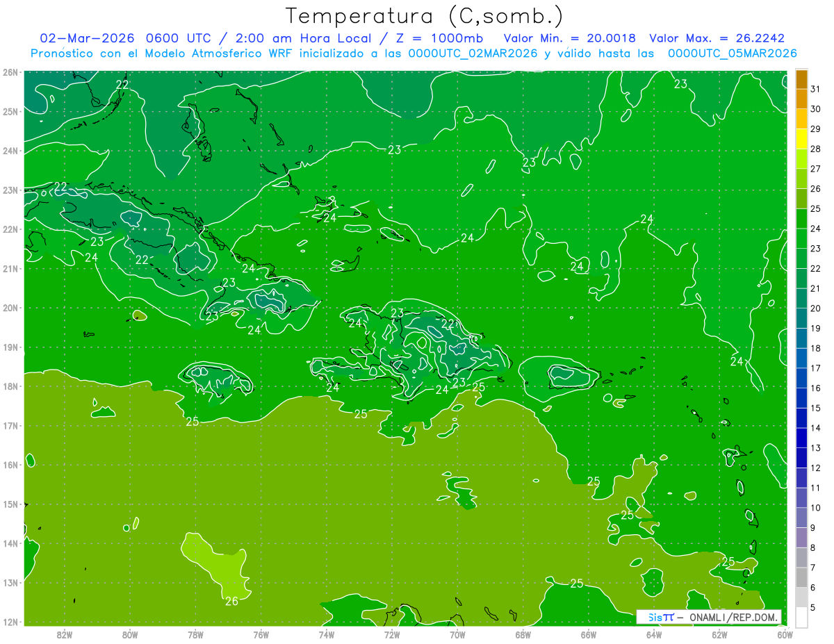
Task: Click the "30" color scale label
Action: click(815, 108)
